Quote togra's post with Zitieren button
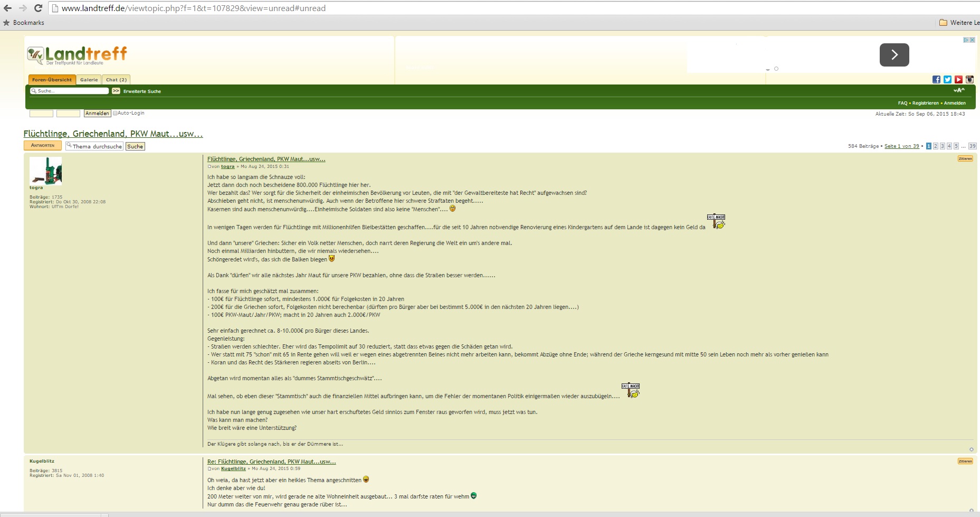This screenshot has width=980, height=517. click(965, 158)
